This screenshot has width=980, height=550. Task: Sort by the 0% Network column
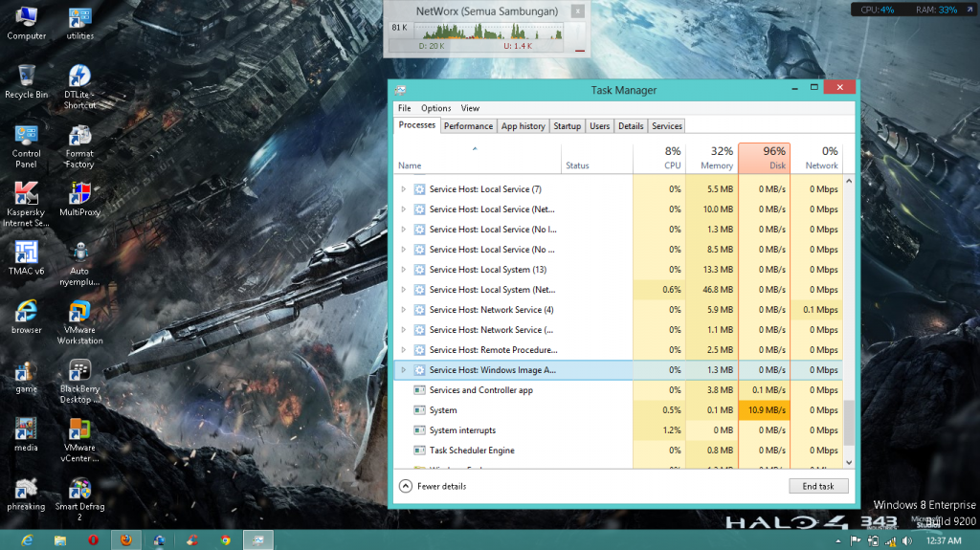pyautogui.click(x=817, y=158)
